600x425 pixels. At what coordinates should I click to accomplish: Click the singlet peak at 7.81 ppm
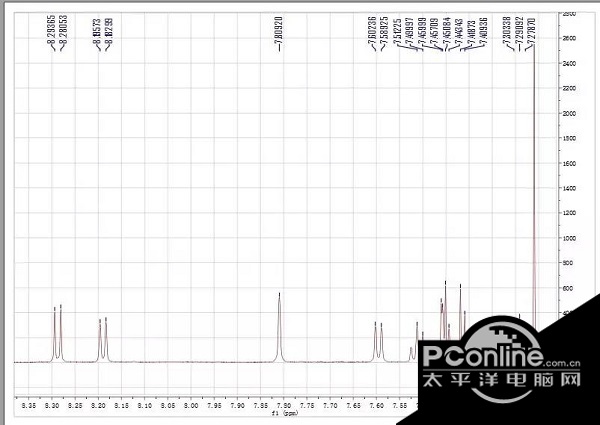279,327
